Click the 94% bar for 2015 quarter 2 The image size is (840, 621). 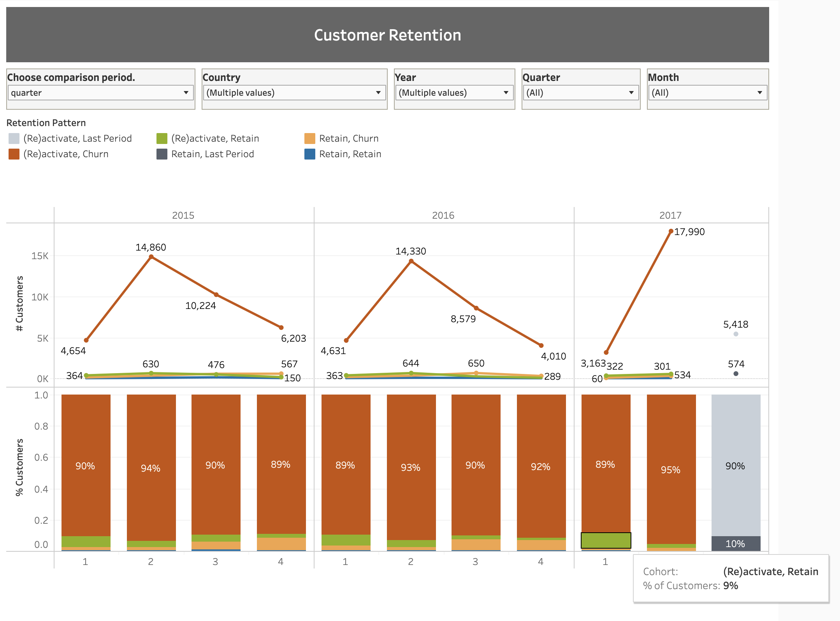coord(151,467)
